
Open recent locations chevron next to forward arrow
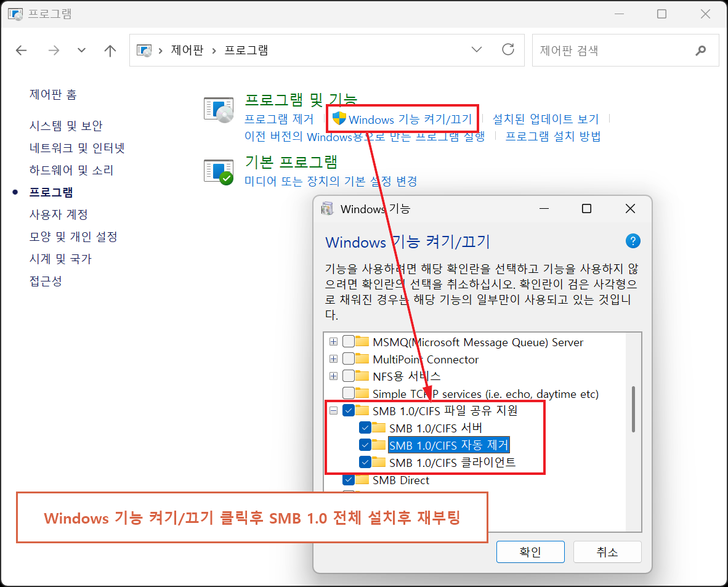coord(81,50)
